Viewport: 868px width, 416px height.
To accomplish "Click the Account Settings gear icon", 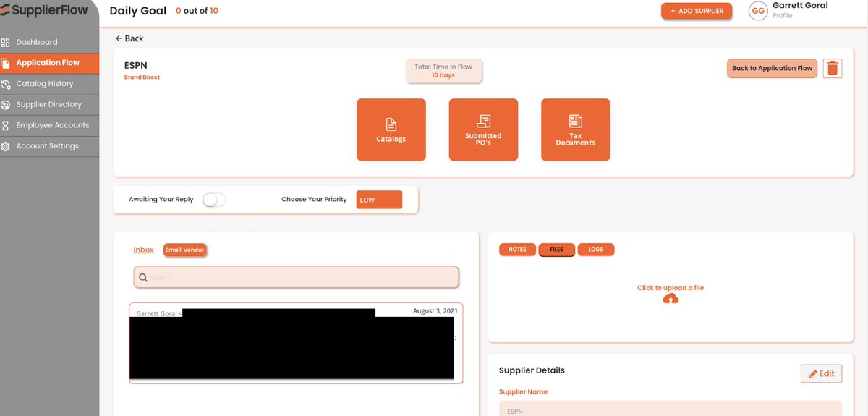I will pyautogui.click(x=6, y=146).
